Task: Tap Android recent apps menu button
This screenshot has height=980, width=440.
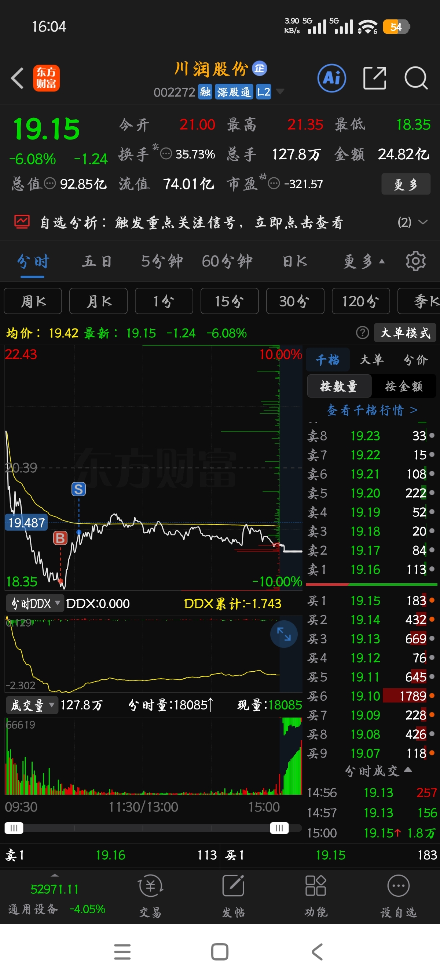Action: click(x=122, y=951)
